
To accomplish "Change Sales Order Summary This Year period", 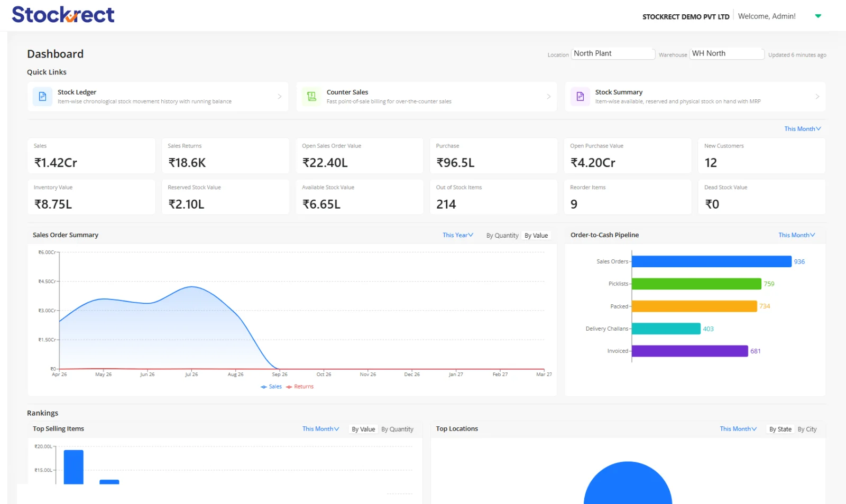I will click(458, 235).
